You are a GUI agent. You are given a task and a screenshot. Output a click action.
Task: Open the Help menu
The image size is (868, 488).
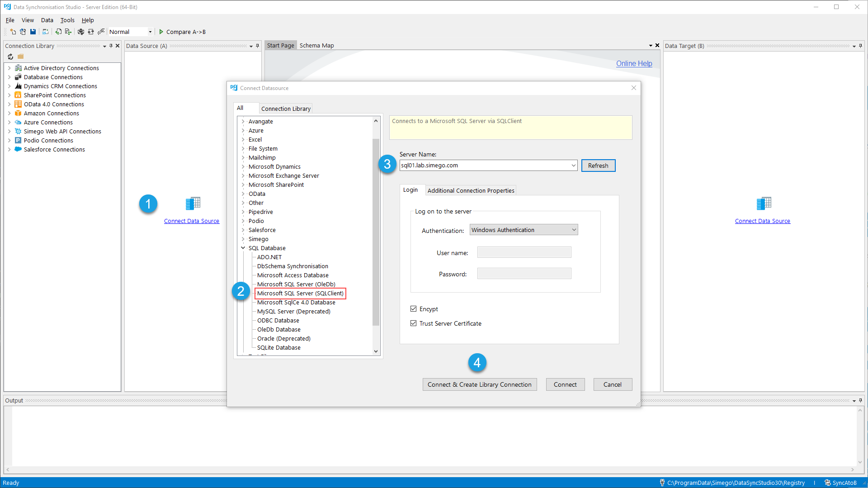pyautogui.click(x=88, y=20)
